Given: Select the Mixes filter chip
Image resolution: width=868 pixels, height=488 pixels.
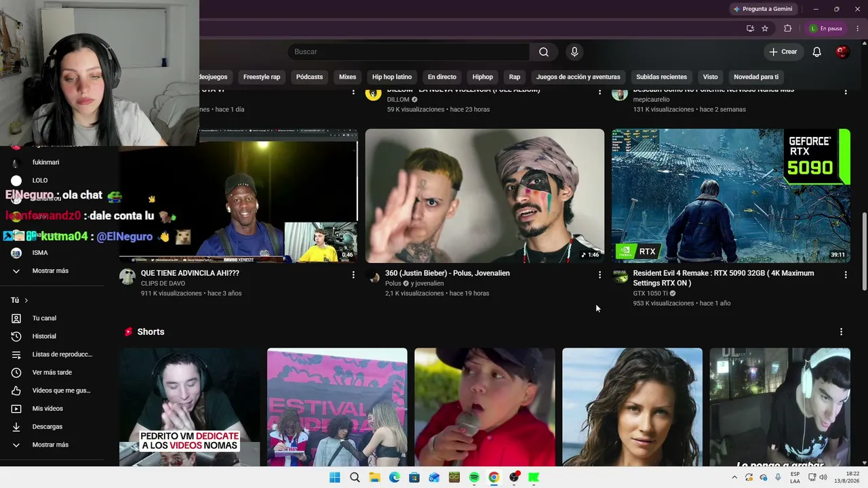Looking at the screenshot, I should pyautogui.click(x=348, y=77).
